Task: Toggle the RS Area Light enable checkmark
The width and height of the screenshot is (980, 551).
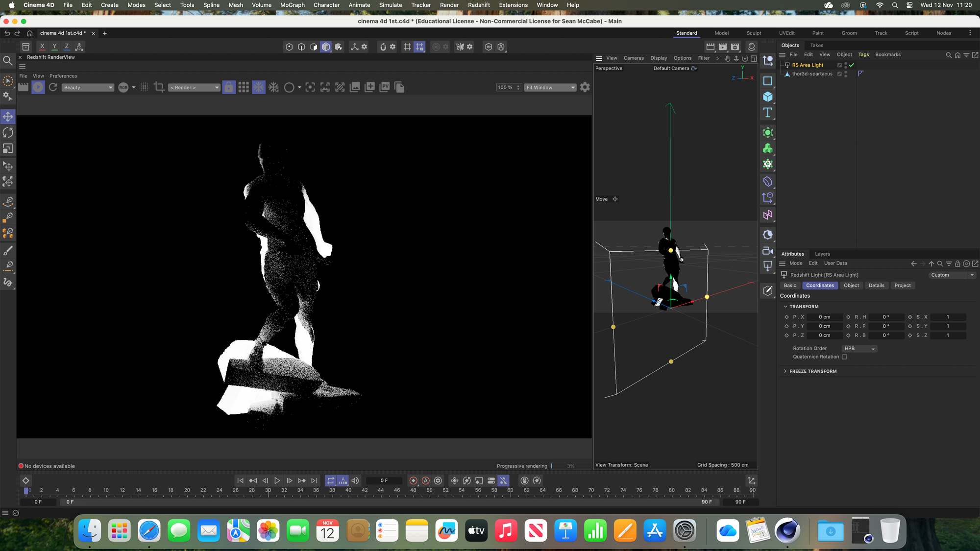Action: (x=852, y=65)
